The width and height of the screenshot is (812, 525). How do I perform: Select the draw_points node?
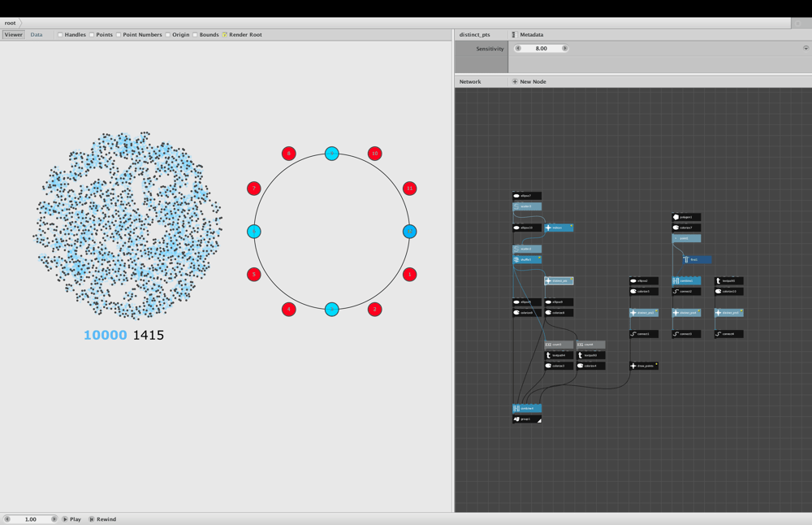(x=644, y=366)
